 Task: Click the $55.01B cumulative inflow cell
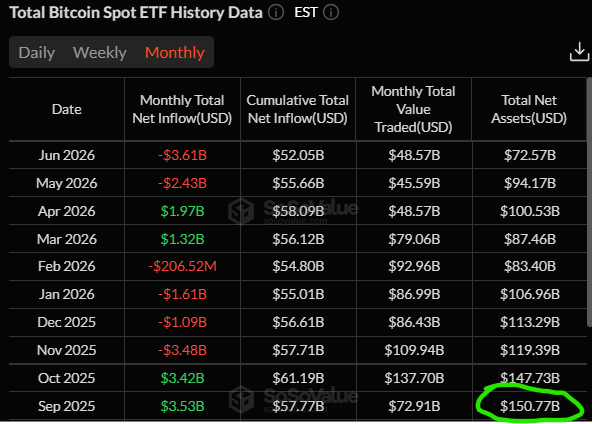pos(298,294)
